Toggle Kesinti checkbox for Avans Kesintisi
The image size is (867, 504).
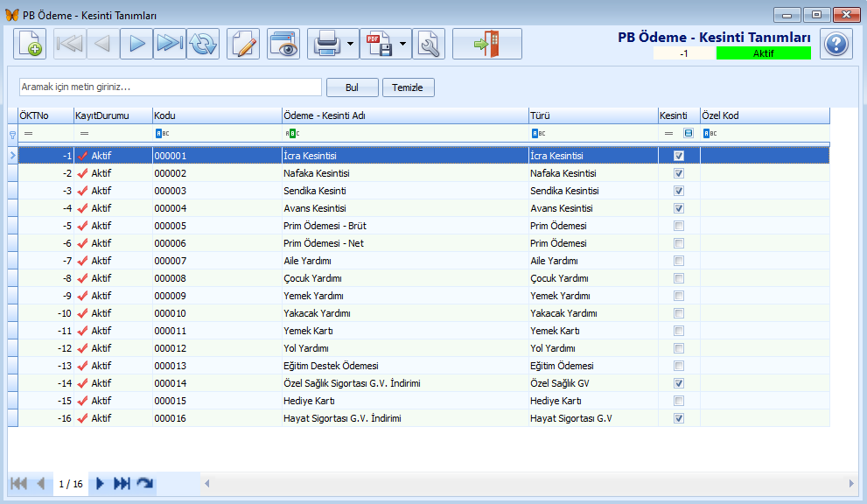pyautogui.click(x=679, y=208)
